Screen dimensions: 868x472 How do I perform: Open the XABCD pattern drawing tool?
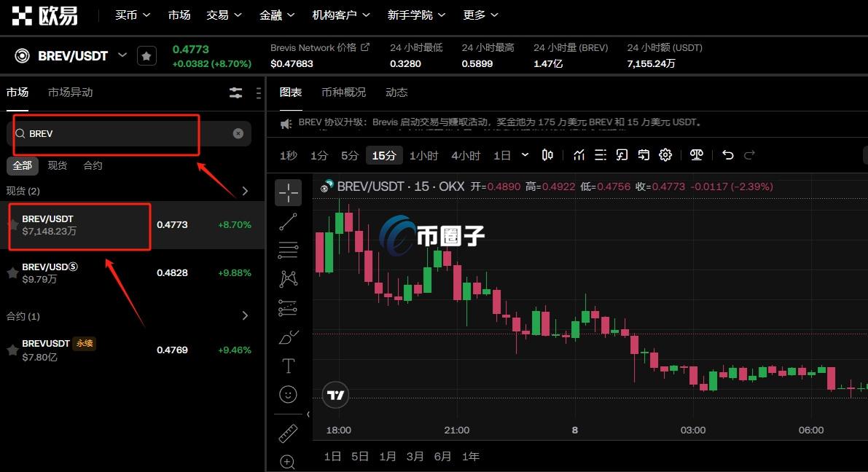[x=288, y=278]
